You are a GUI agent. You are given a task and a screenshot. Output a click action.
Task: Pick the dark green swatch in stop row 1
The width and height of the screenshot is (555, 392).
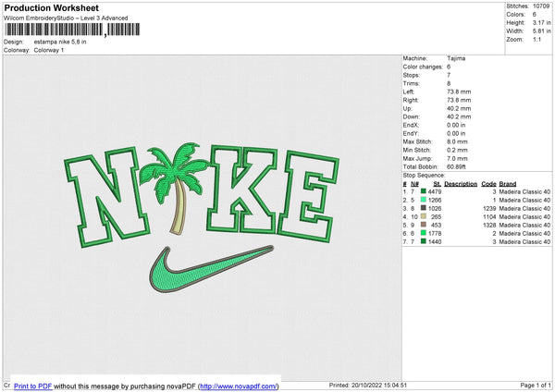click(424, 191)
